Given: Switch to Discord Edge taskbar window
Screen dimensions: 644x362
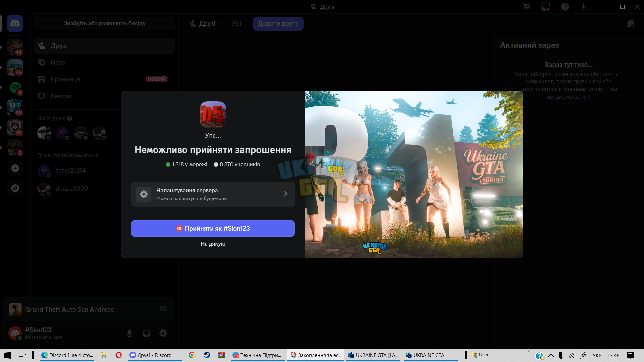Looking at the screenshot, I should (x=67, y=355).
